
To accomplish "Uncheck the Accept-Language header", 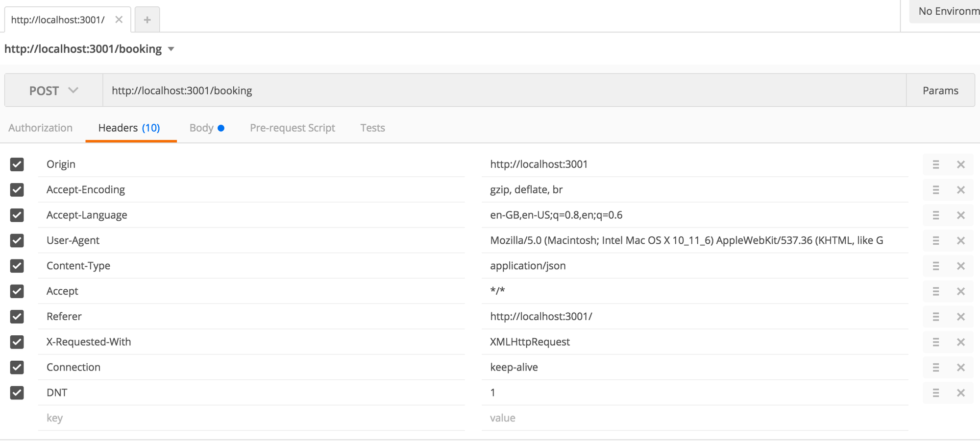I will pos(17,215).
